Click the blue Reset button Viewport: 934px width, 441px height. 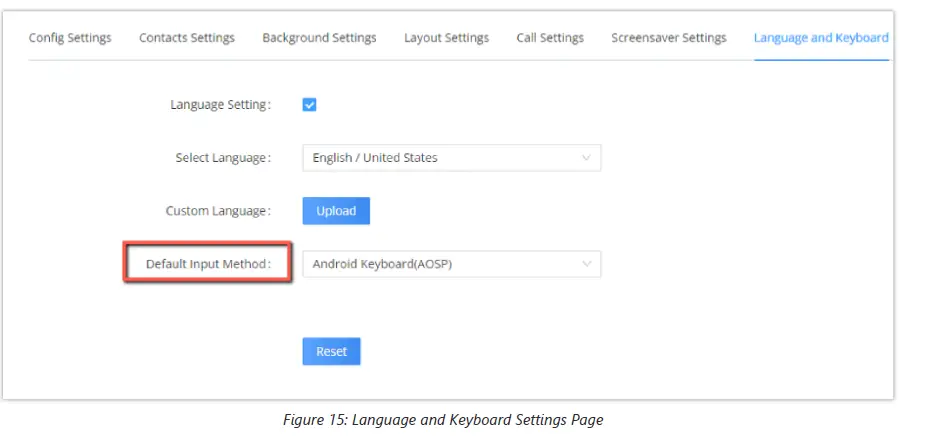[x=331, y=351]
